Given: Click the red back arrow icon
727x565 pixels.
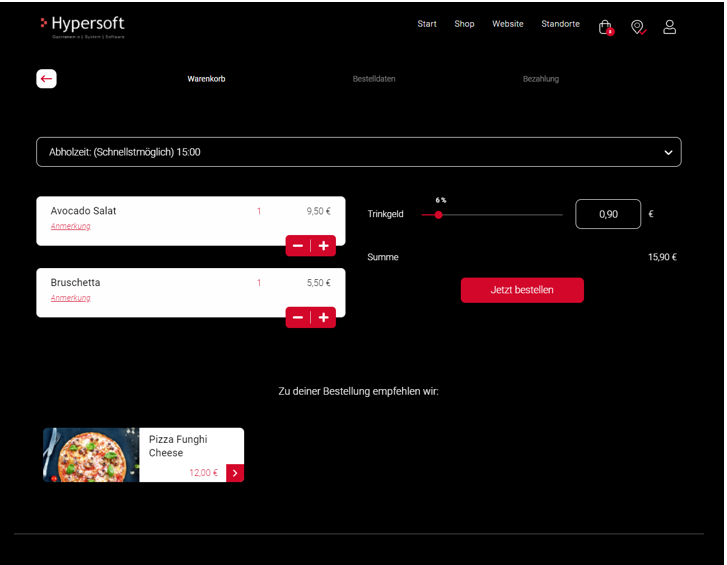Looking at the screenshot, I should coord(46,79).
